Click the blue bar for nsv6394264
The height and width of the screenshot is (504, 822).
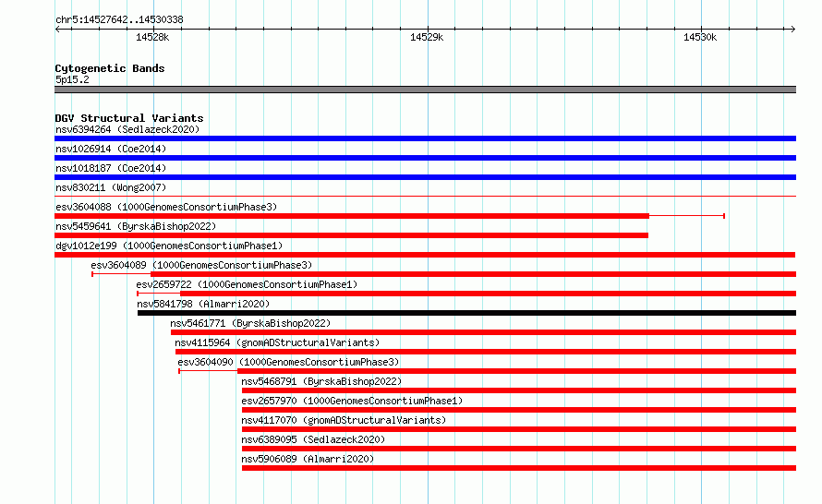tap(425, 138)
